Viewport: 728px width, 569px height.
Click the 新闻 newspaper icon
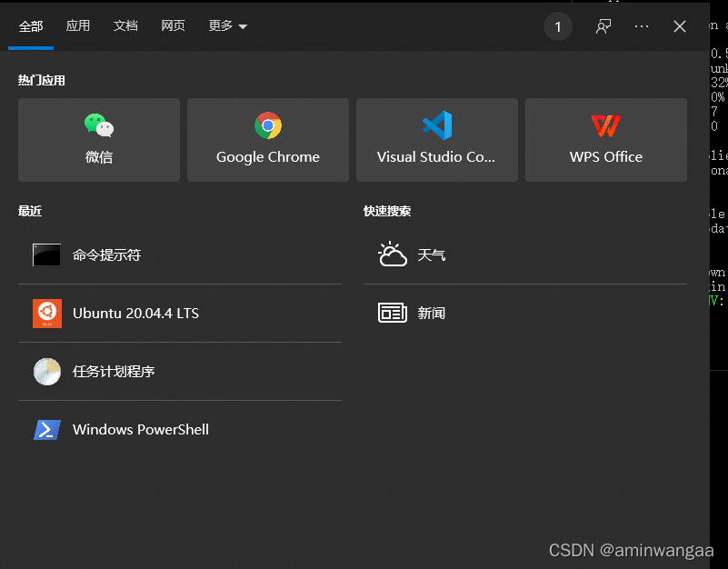(x=393, y=313)
